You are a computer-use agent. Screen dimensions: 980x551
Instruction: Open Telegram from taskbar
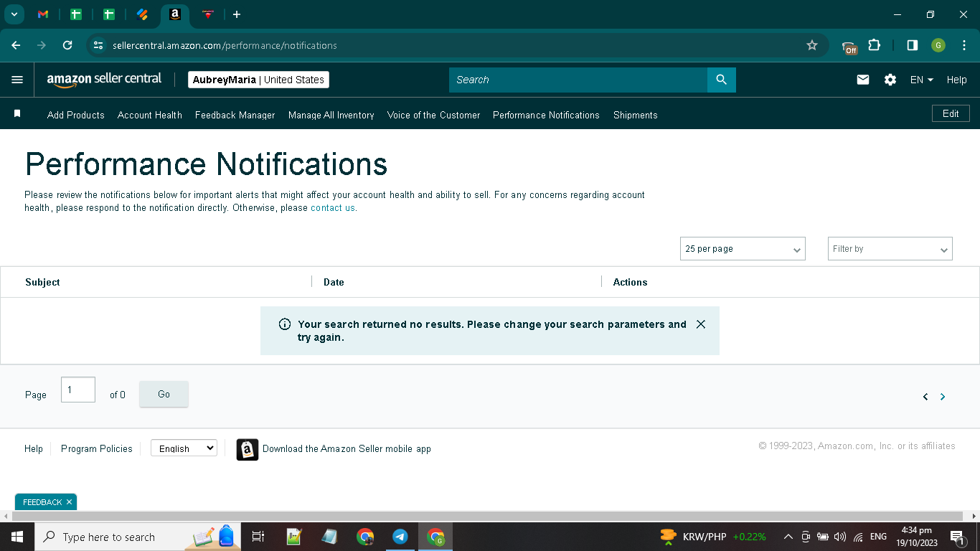[x=400, y=537]
